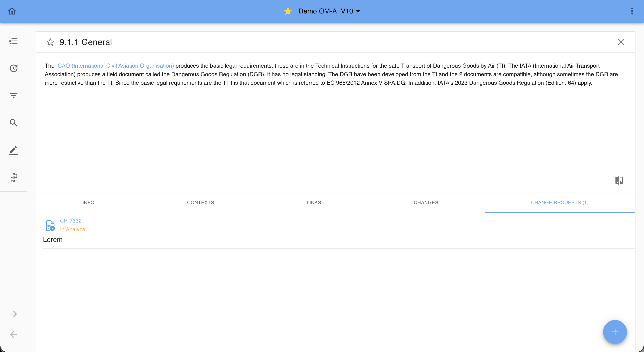The width and height of the screenshot is (644, 352).
Task: Click the compare view icon below the text
Action: pyautogui.click(x=619, y=180)
